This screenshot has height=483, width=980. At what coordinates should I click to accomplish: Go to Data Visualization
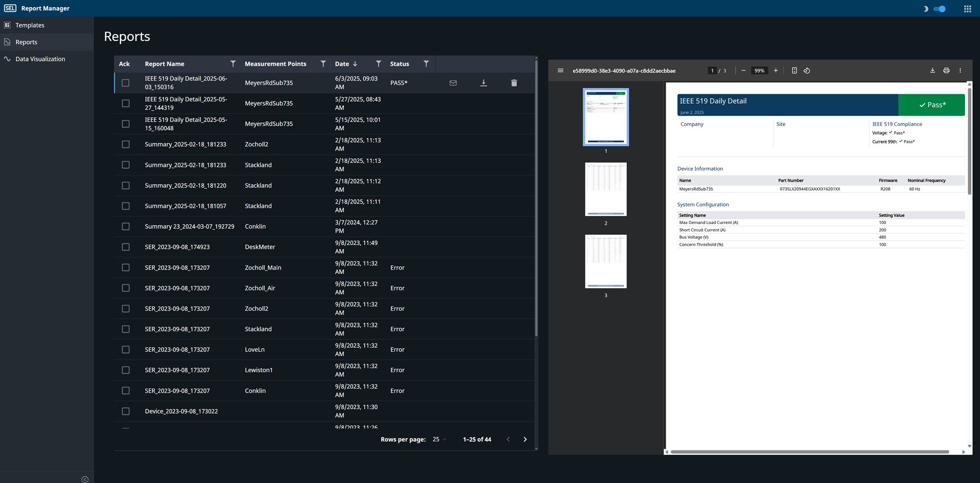40,59
